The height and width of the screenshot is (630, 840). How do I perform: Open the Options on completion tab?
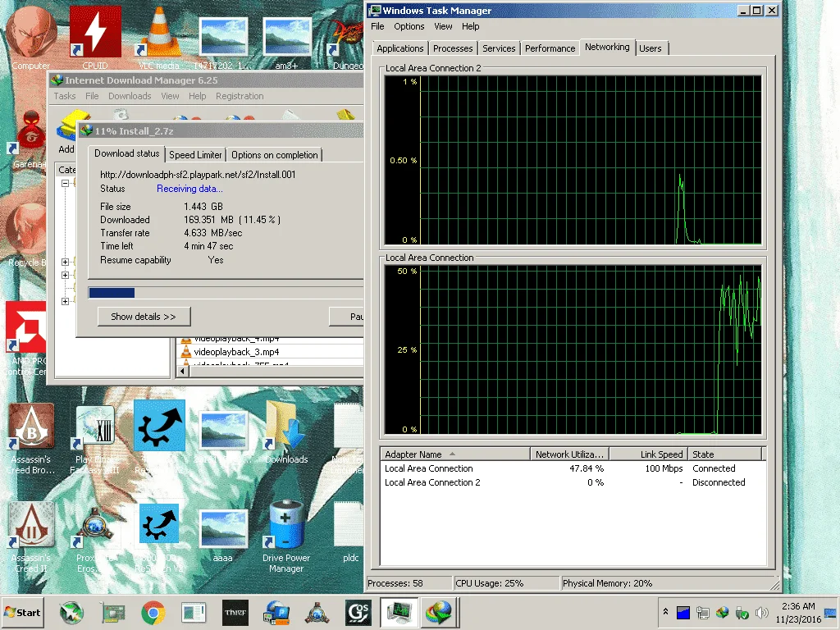pyautogui.click(x=274, y=155)
